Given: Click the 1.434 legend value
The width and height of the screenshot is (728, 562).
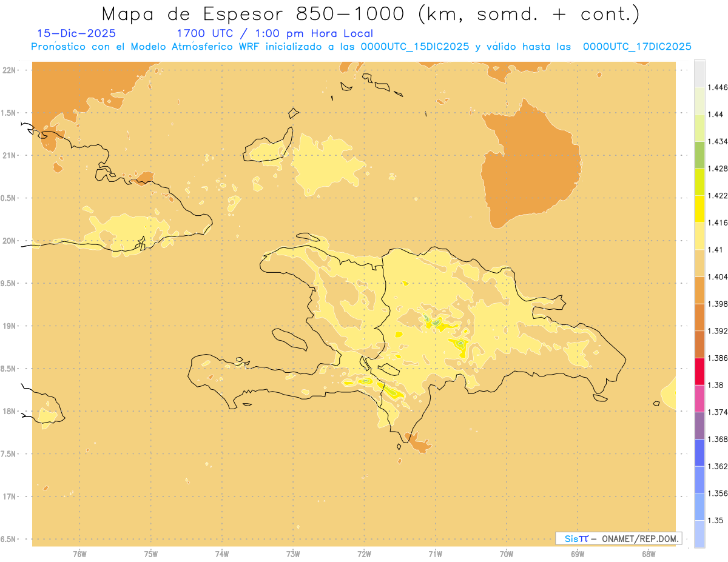Looking at the screenshot, I should coord(718,141).
